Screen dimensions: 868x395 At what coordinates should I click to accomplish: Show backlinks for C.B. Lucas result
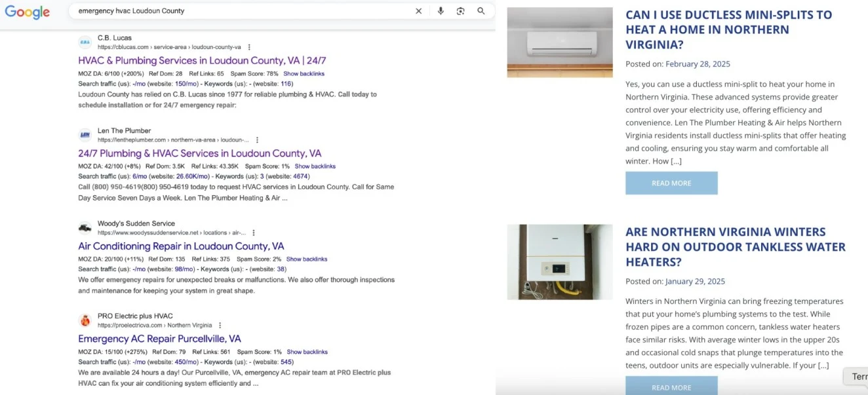click(x=304, y=74)
